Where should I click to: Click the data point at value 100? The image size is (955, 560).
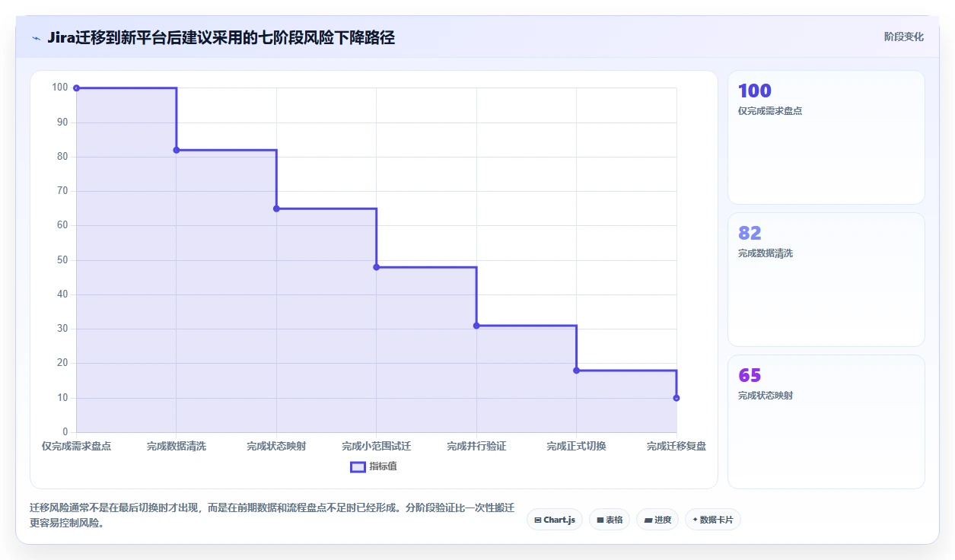point(76,88)
